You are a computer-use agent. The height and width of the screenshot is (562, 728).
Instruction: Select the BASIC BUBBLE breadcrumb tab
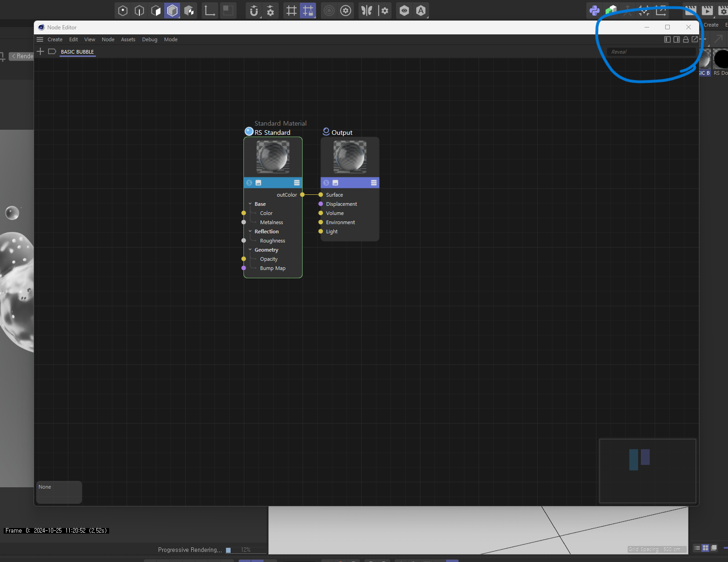click(77, 52)
